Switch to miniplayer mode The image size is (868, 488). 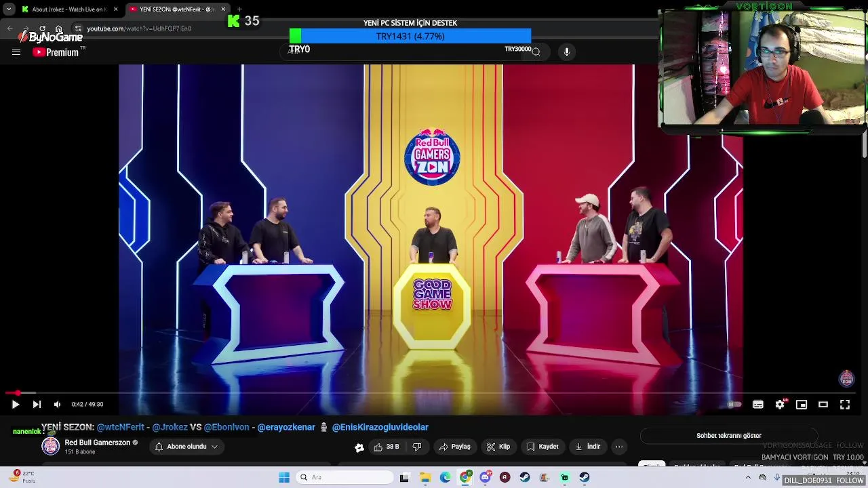[x=802, y=404]
